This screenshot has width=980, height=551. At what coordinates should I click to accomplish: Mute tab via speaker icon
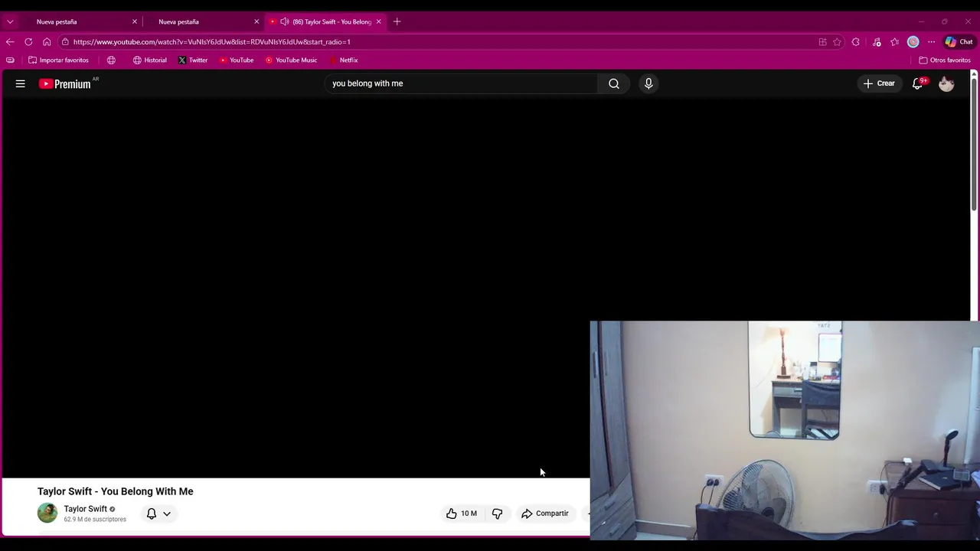pyautogui.click(x=285, y=21)
